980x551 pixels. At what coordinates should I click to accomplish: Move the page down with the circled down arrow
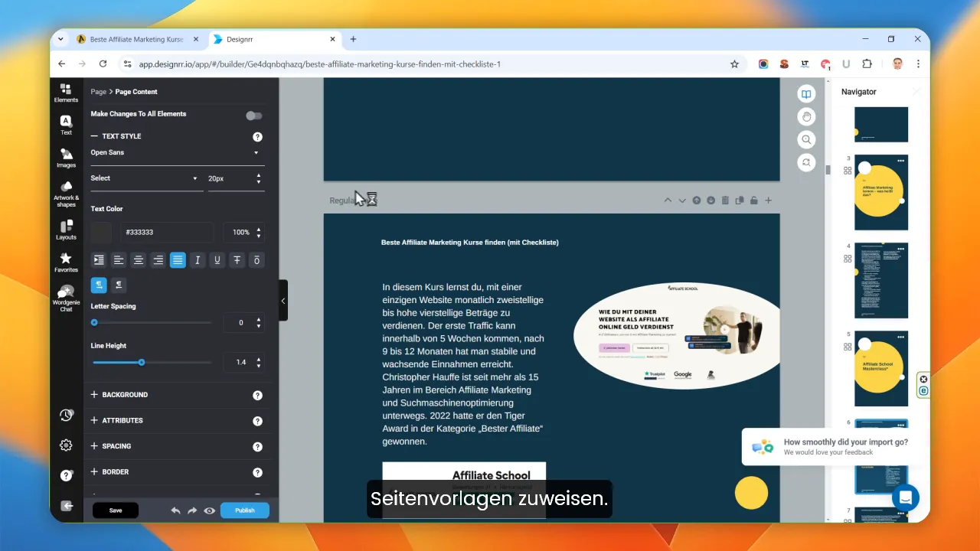(711, 201)
